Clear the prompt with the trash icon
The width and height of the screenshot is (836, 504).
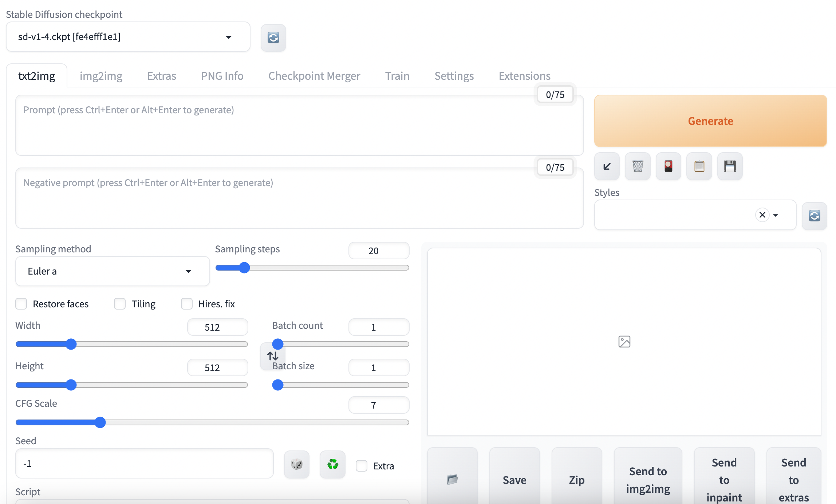pos(638,166)
